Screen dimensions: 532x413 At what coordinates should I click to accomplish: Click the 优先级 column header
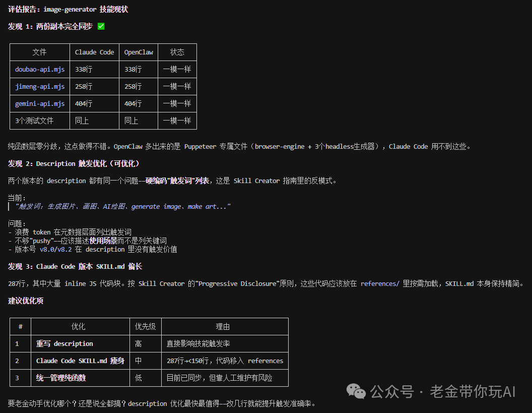tap(145, 326)
